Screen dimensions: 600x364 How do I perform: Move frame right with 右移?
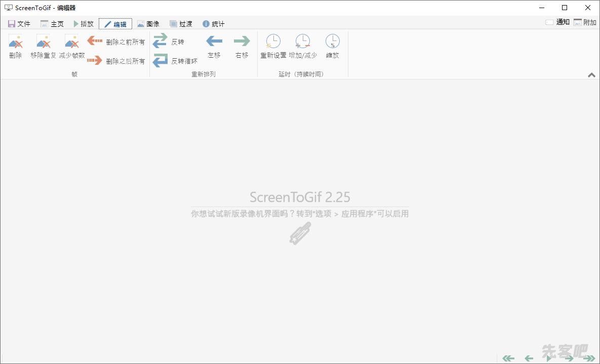click(242, 46)
